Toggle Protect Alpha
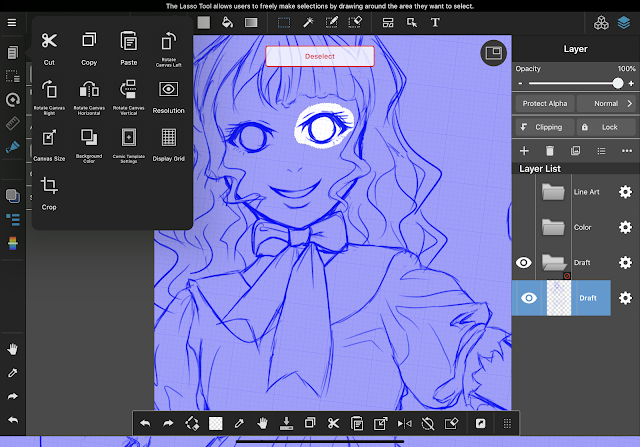 pyautogui.click(x=544, y=104)
